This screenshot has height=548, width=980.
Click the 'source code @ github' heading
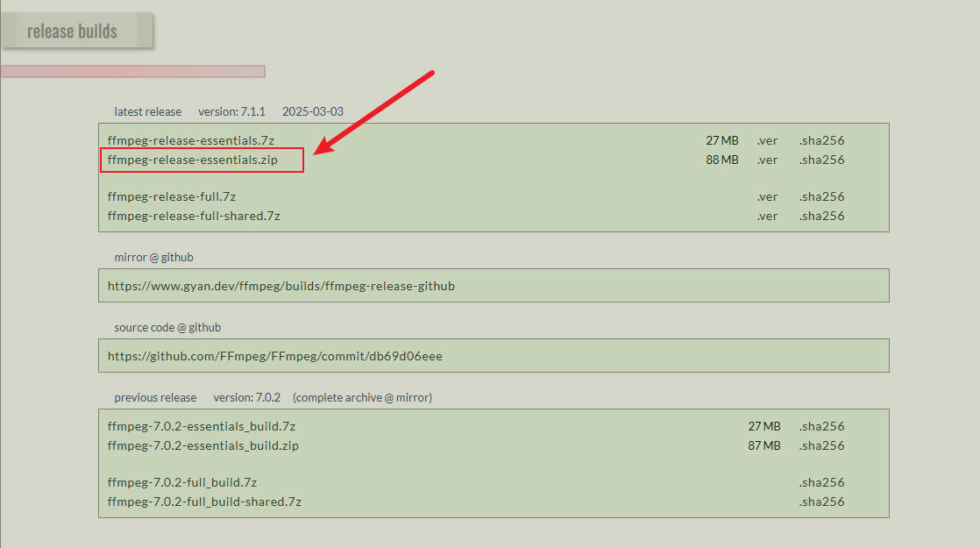[167, 327]
